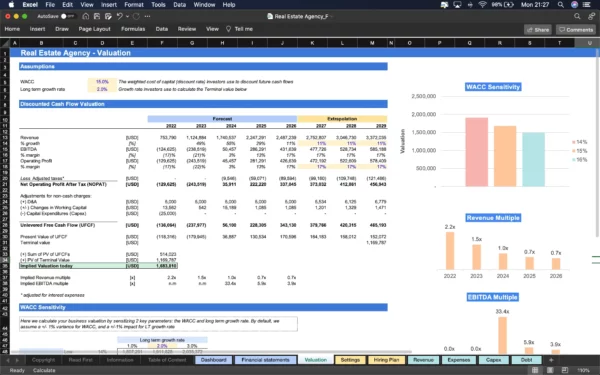Click the Save icon in quick access toolbar
600x375 pixels.
[97, 16]
